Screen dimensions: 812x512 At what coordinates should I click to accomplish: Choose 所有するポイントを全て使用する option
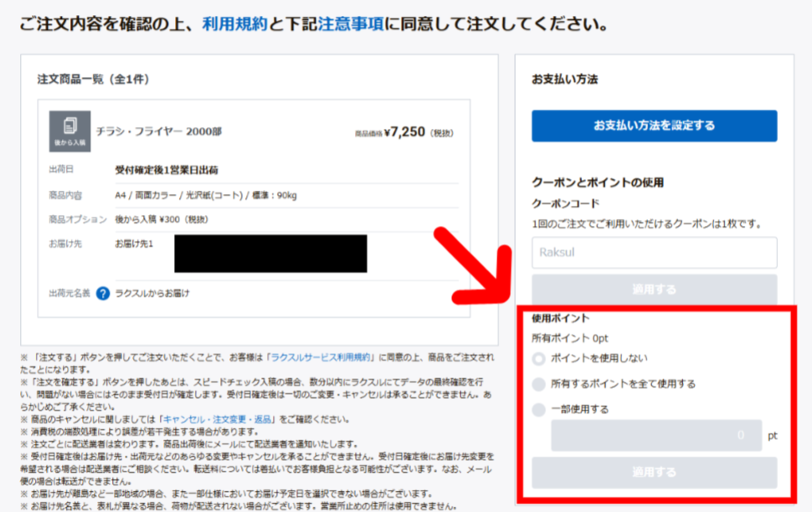point(538,384)
